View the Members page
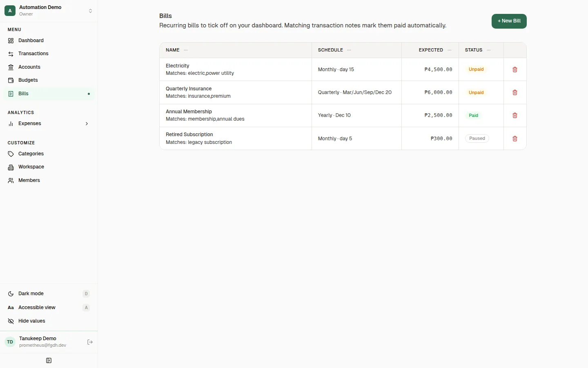588x368 pixels. coord(49,180)
